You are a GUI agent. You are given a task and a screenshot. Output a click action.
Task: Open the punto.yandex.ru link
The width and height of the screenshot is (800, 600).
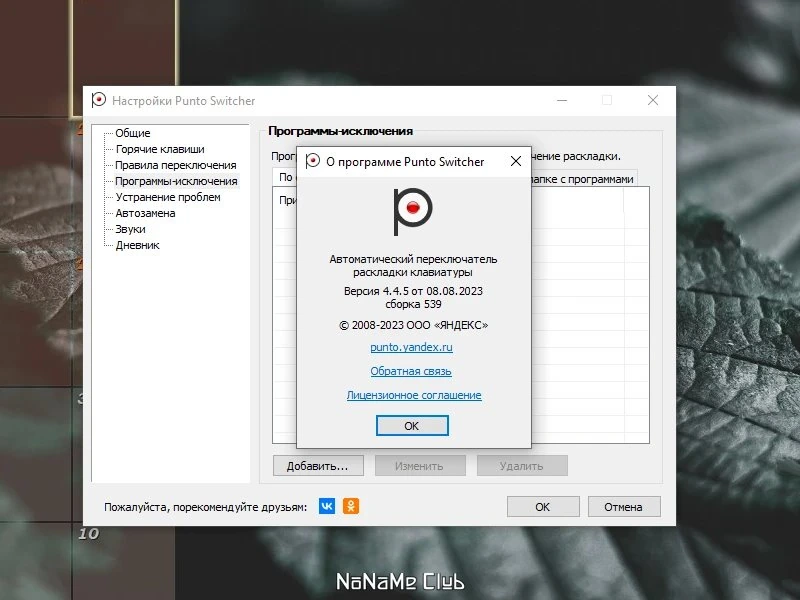click(x=411, y=347)
